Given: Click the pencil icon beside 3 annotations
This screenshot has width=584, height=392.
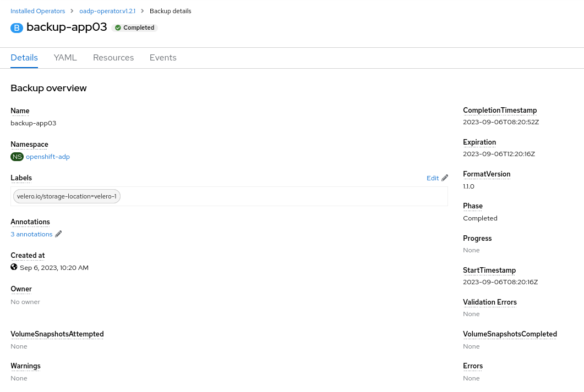Looking at the screenshot, I should click(58, 234).
